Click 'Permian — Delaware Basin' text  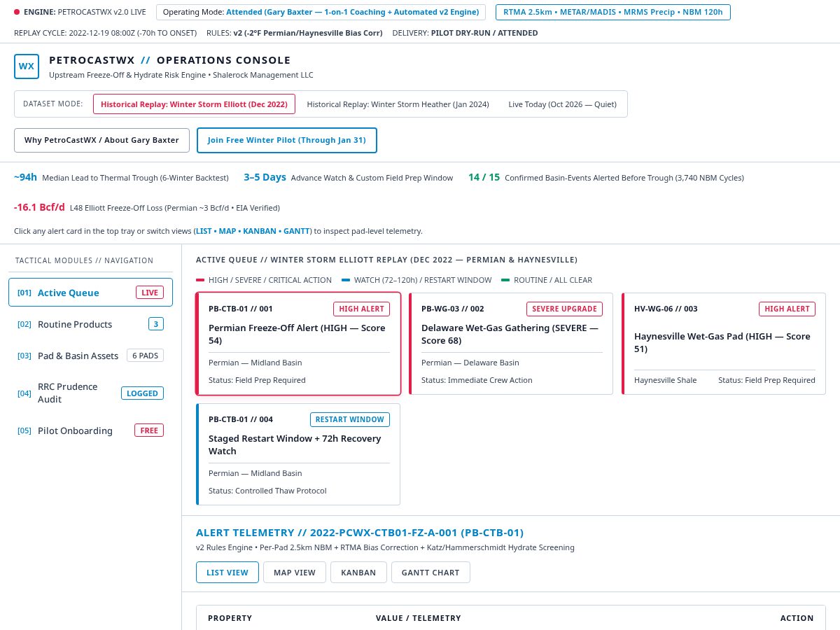(x=470, y=363)
